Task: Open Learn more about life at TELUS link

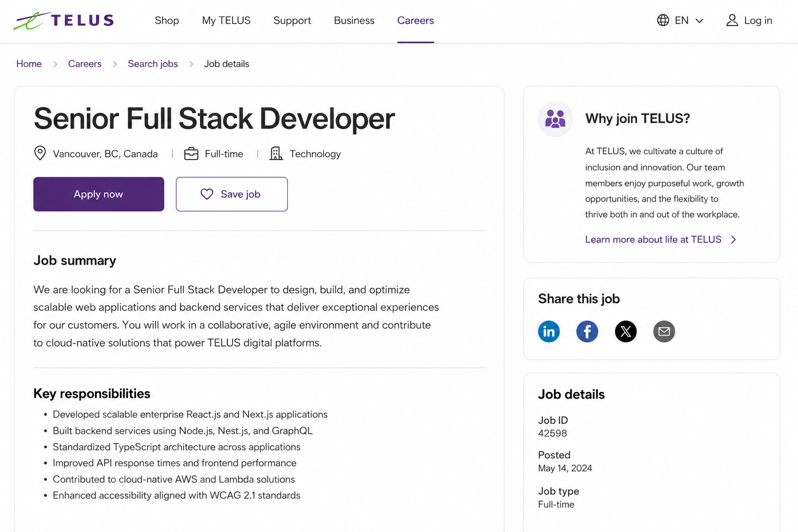Action: (x=653, y=240)
